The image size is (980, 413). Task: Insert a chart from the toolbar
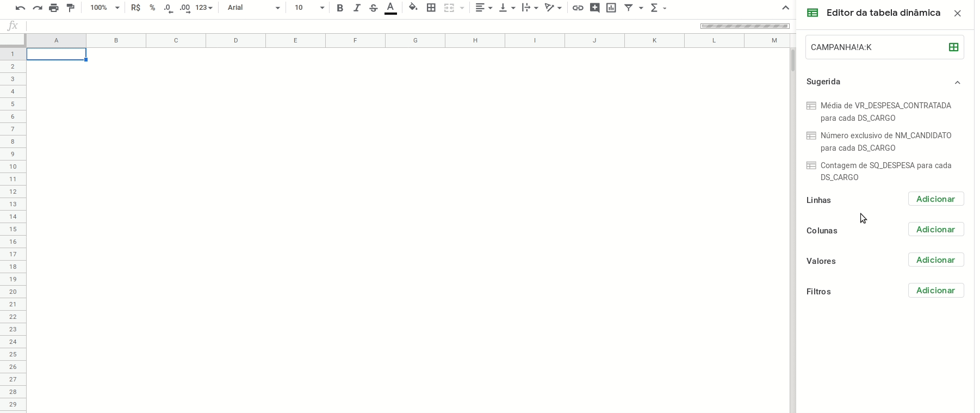click(611, 8)
